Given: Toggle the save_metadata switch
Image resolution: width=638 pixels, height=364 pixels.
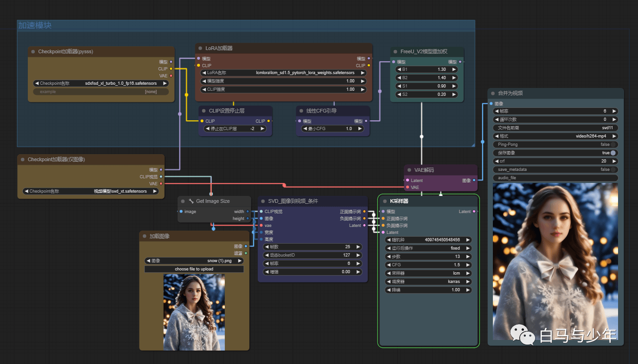Looking at the screenshot, I should [613, 169].
